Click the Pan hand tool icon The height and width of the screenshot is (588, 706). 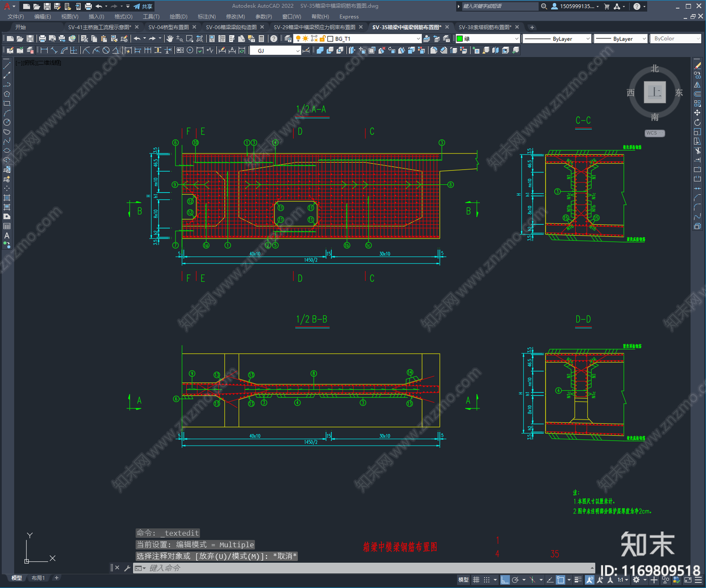[x=169, y=39]
